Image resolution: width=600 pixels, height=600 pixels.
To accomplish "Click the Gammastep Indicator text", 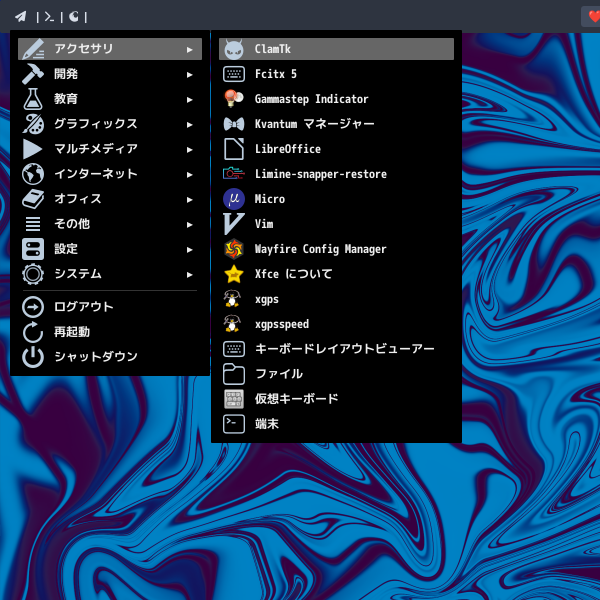I will click(x=311, y=99).
